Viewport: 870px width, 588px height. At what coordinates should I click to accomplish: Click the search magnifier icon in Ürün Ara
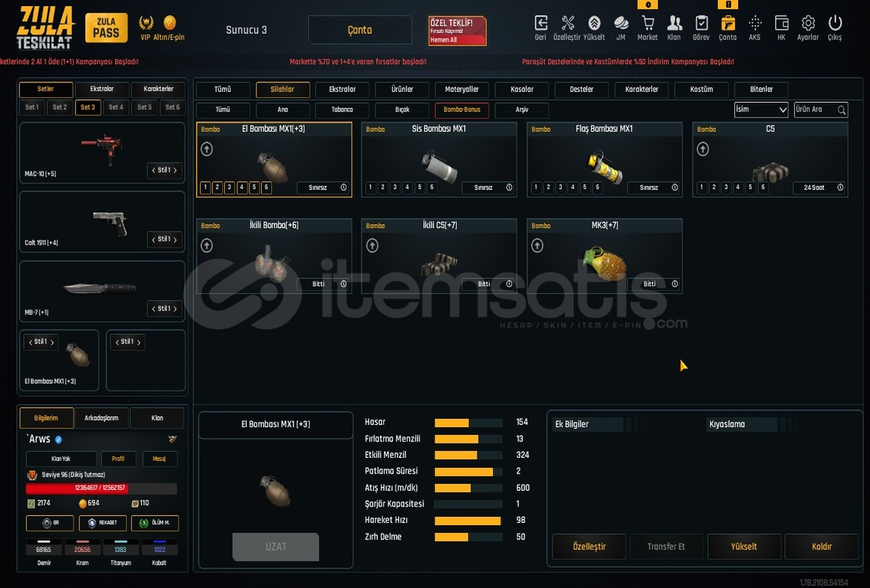click(x=841, y=110)
